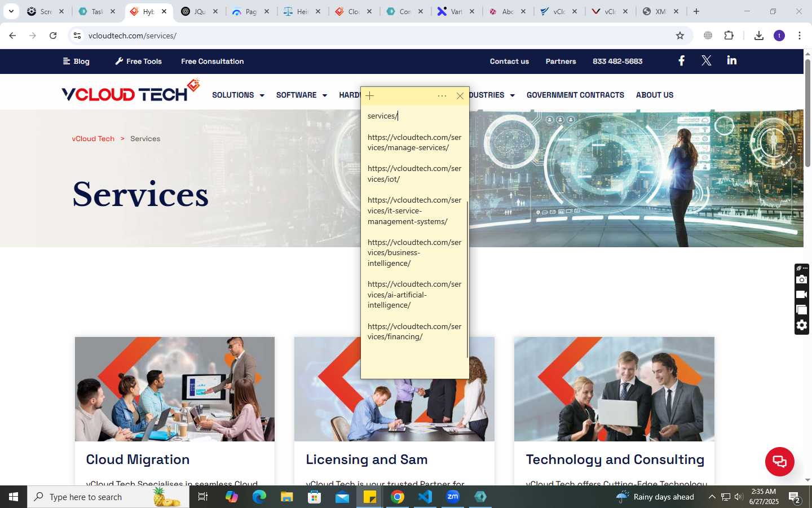This screenshot has width=812, height=508.
Task: Open the Chrome profile avatar
Action: pos(779,36)
